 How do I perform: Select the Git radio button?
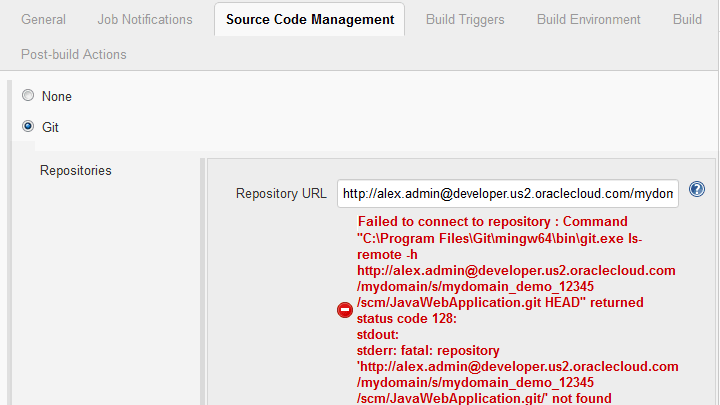(28, 127)
